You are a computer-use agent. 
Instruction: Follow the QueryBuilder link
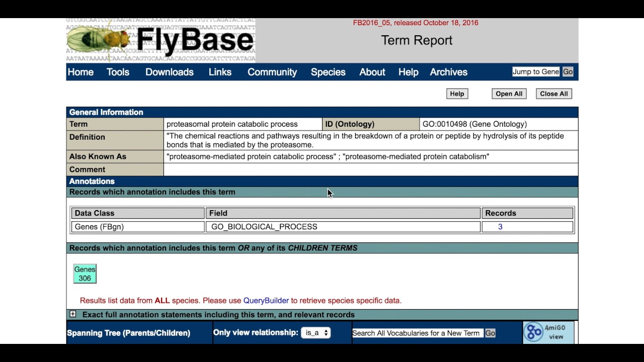coord(266,301)
